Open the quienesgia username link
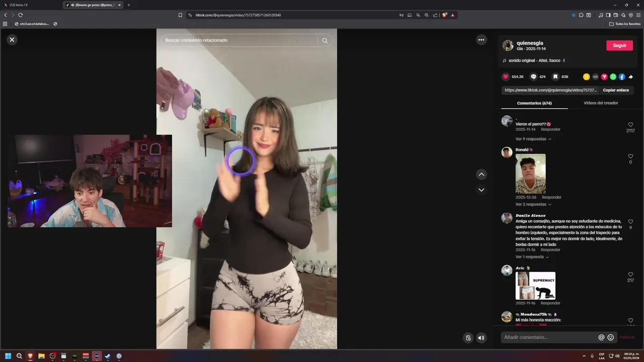Viewport: 644px width, 362px height. point(530,43)
